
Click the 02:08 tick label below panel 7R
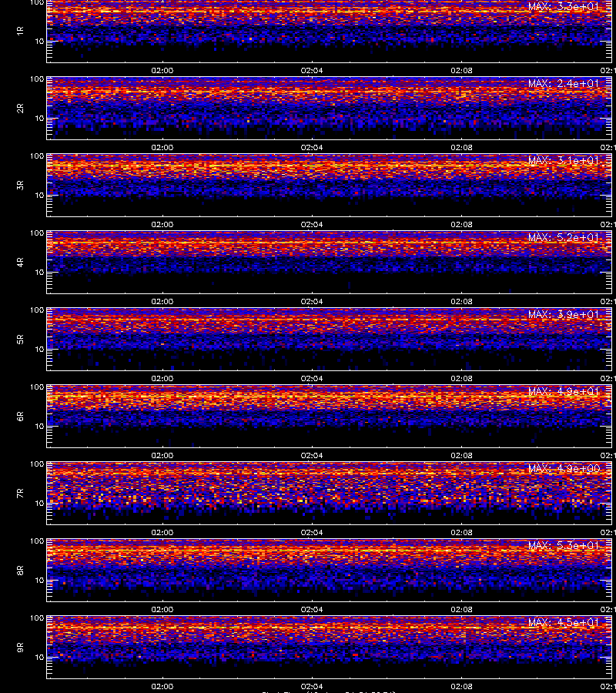coord(461,533)
